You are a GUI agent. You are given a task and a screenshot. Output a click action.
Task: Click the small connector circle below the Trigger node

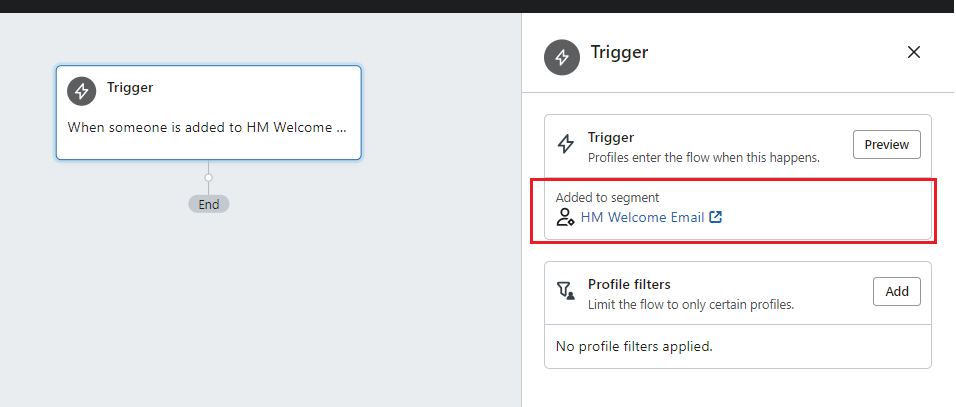[209, 178]
